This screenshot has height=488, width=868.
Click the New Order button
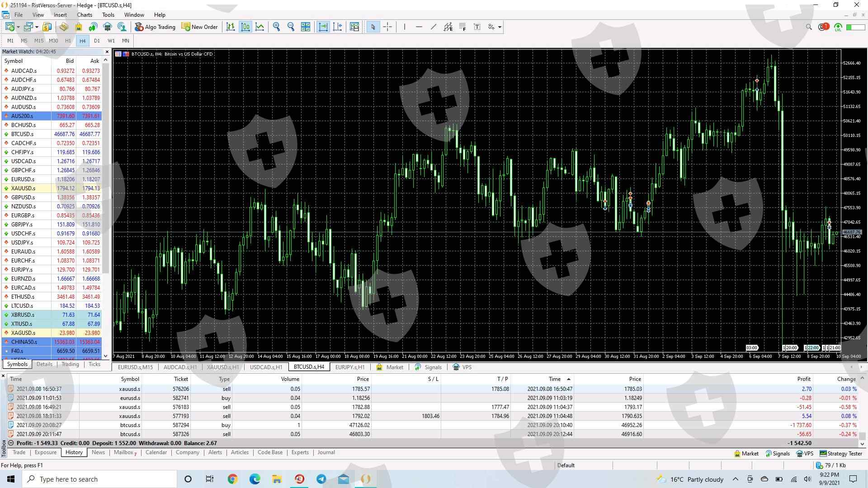click(199, 27)
